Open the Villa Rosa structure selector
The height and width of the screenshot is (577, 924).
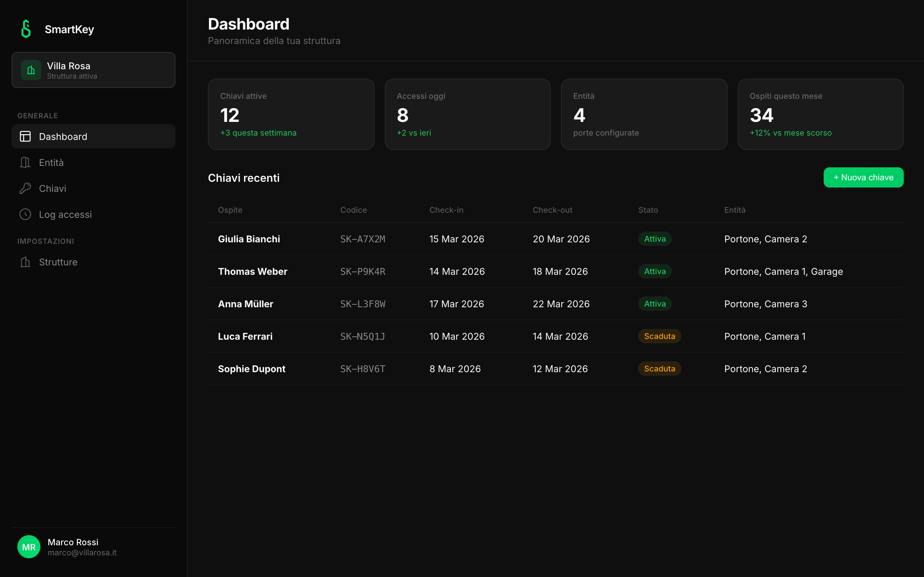(x=93, y=70)
